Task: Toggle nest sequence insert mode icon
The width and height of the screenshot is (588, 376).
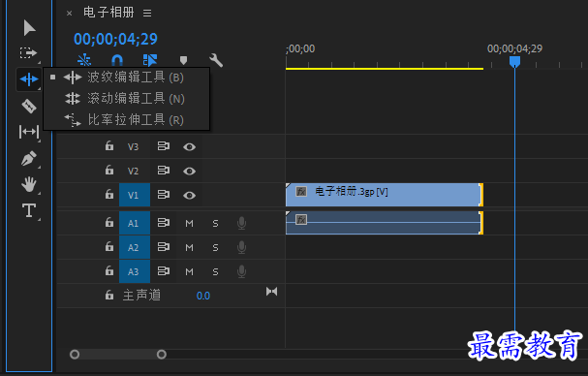Action: click(x=84, y=60)
